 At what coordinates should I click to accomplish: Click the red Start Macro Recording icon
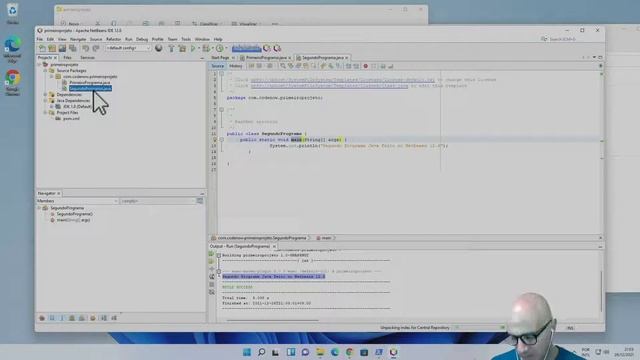366,66
